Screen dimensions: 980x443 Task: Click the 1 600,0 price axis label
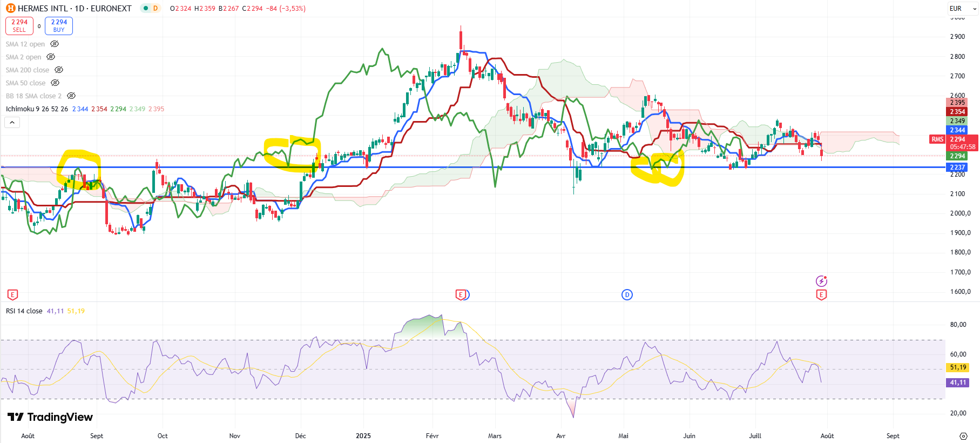[x=960, y=292]
